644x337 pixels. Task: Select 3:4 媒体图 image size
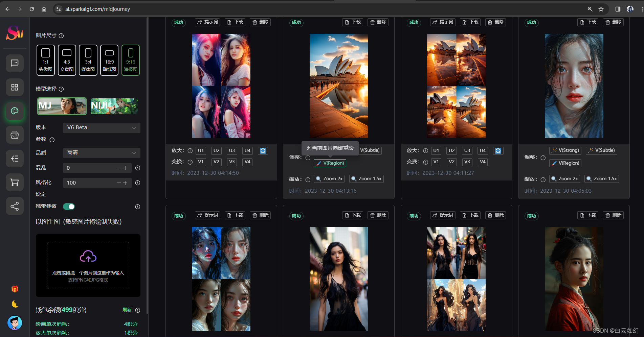[88, 60]
